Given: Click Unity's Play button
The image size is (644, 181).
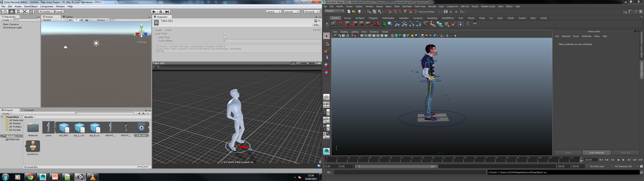Looking at the screenshot, I should [154, 12].
